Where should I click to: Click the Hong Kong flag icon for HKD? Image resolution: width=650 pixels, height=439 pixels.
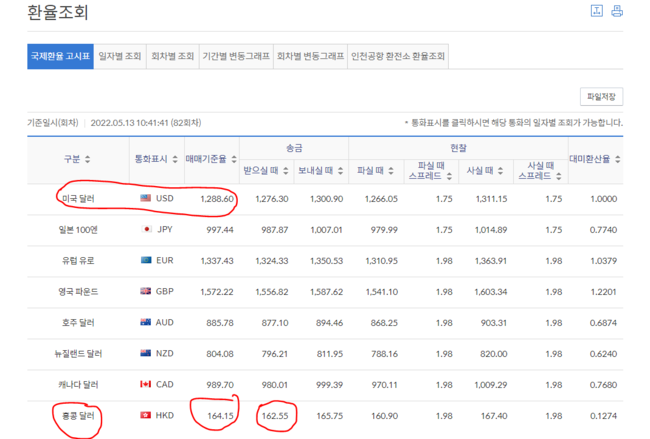coord(147,416)
